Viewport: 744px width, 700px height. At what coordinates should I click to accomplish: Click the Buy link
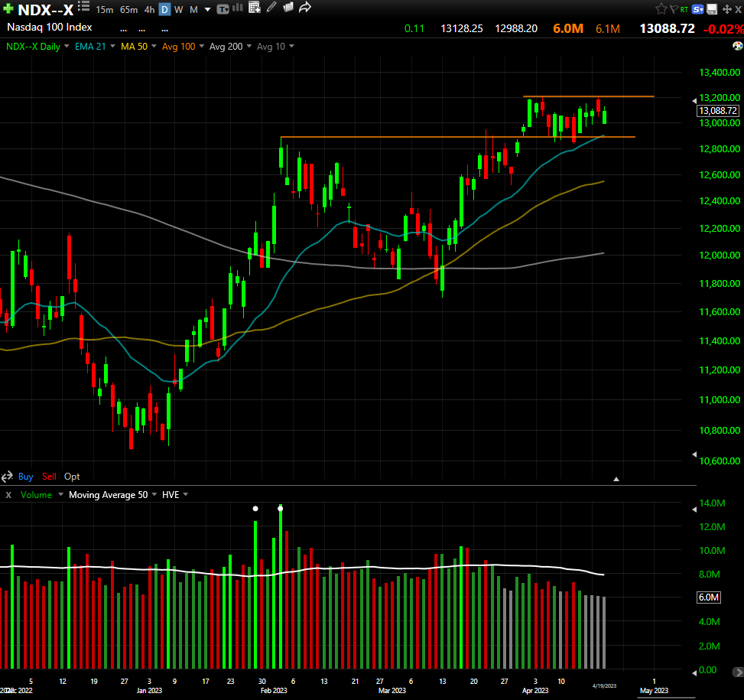[x=26, y=477]
